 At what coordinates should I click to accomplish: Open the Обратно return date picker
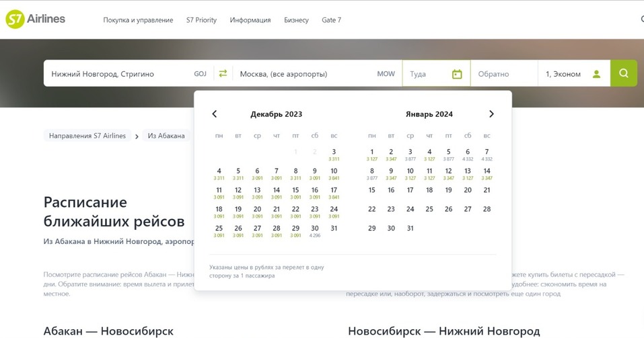[503, 74]
